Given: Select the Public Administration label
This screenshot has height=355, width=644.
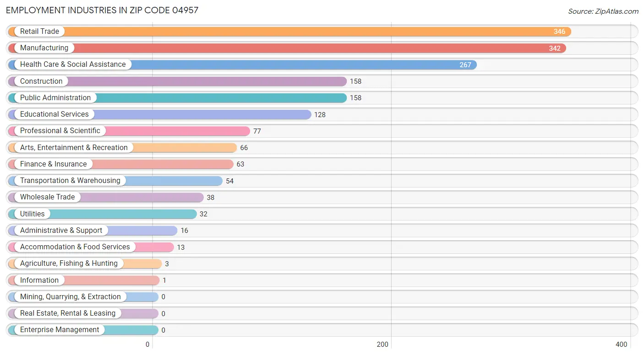Looking at the screenshot, I should 55,98.
